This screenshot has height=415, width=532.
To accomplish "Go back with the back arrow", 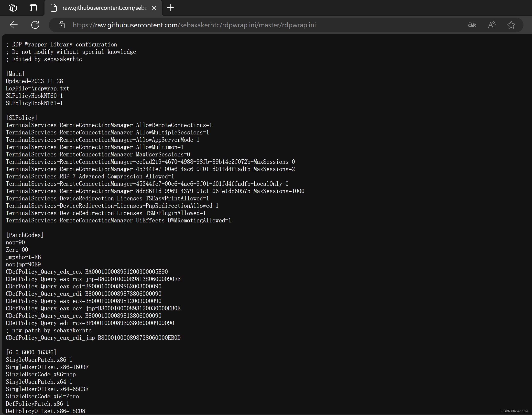I will tap(14, 25).
